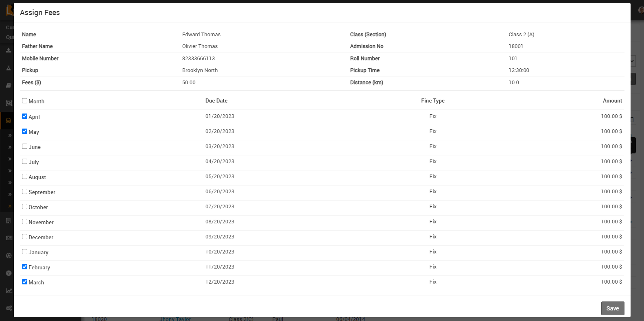Click the Fine Type column header
Screen dimensions: 644x321
(x=432, y=101)
